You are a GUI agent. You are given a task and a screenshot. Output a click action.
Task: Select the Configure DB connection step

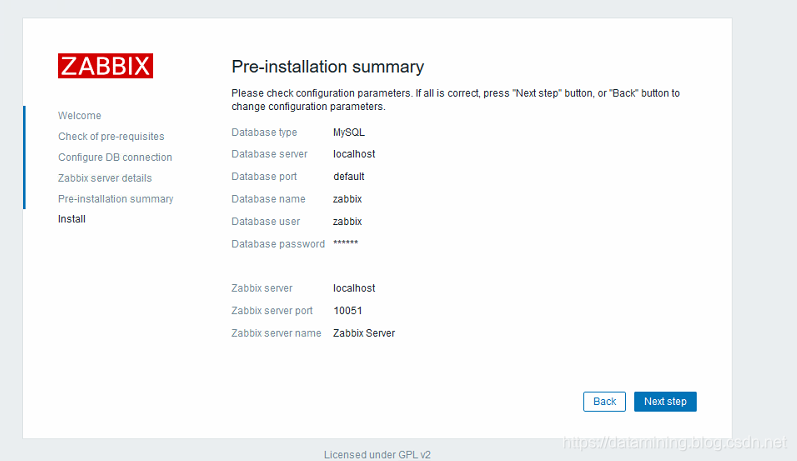click(x=115, y=157)
